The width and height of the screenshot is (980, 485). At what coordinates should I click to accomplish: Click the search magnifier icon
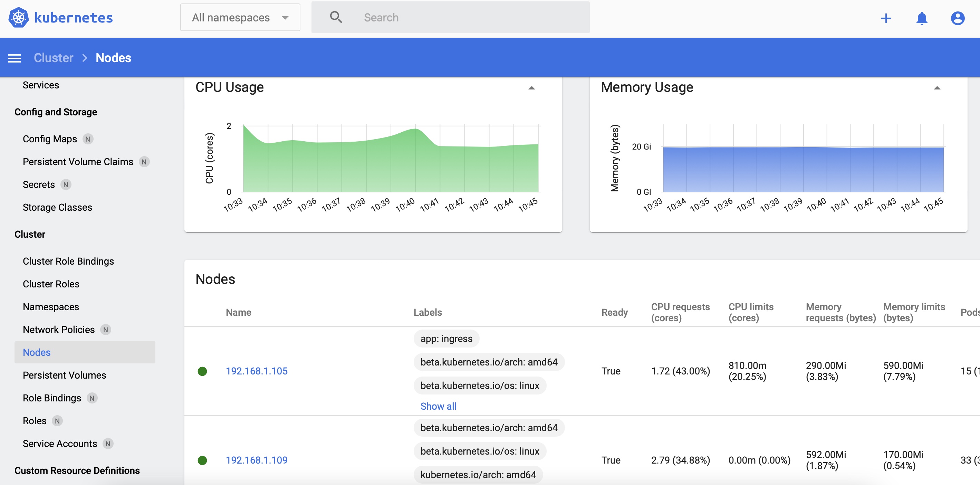tap(336, 17)
